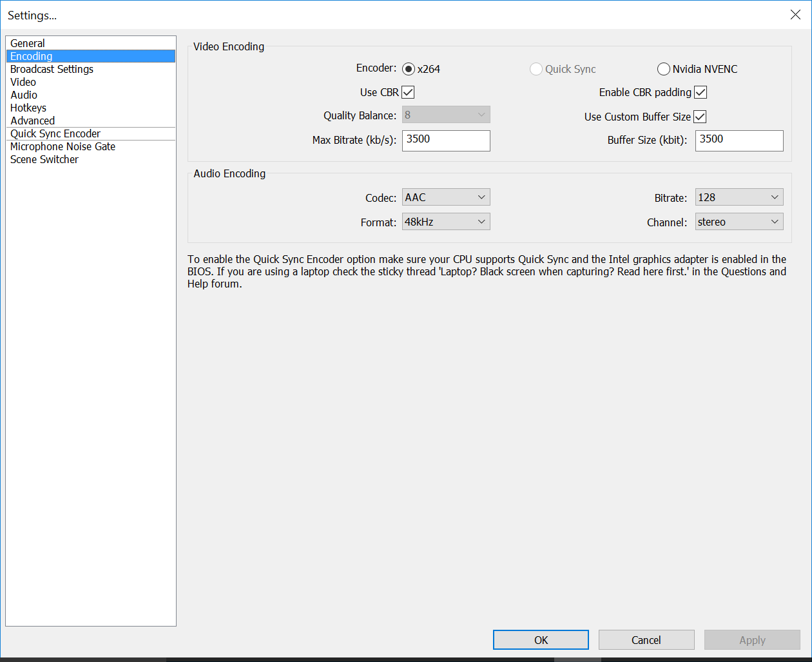This screenshot has width=812, height=662.
Task: Click the Max Bitrate input field
Action: click(x=446, y=141)
